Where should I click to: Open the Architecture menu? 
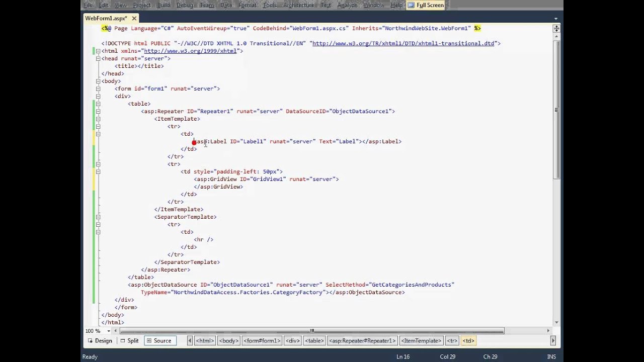point(299,5)
